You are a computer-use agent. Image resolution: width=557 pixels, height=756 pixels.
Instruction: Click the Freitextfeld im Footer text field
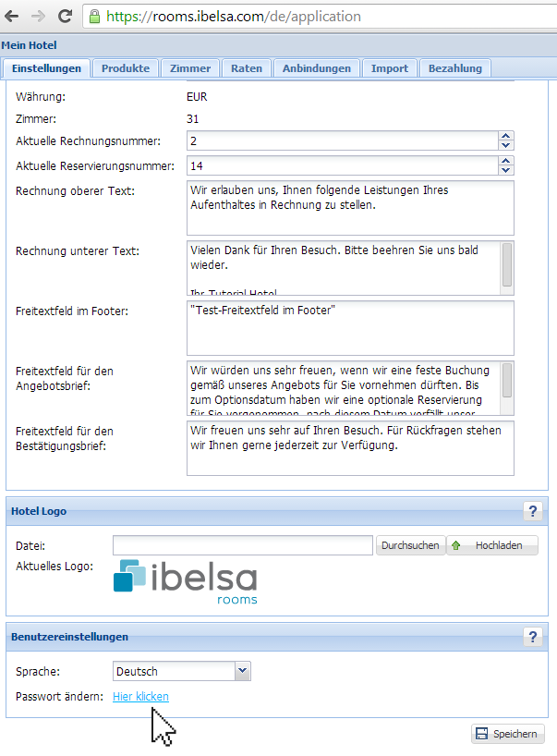pos(350,325)
